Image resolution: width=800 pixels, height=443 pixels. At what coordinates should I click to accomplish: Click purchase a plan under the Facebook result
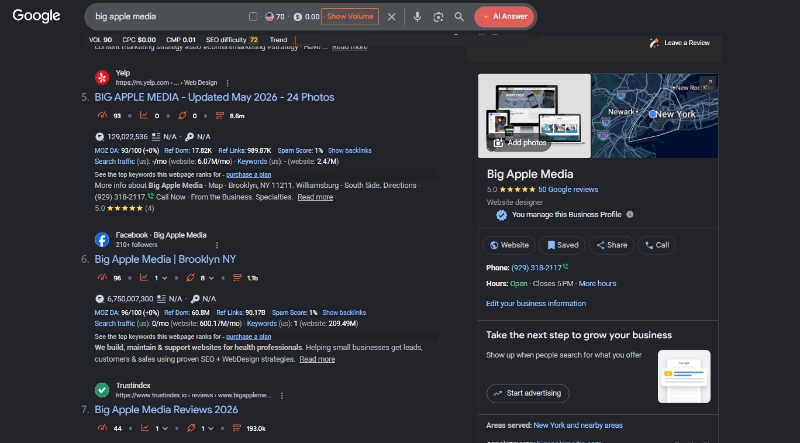248,337
